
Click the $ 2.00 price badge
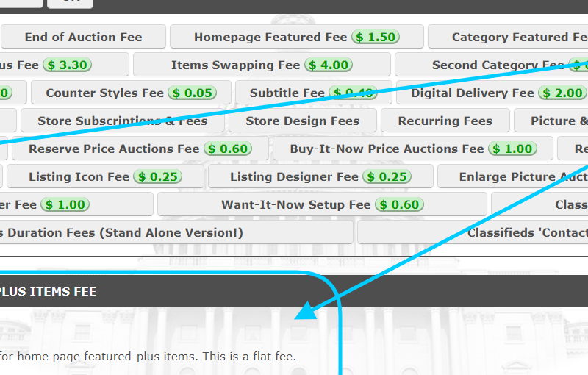562,93
